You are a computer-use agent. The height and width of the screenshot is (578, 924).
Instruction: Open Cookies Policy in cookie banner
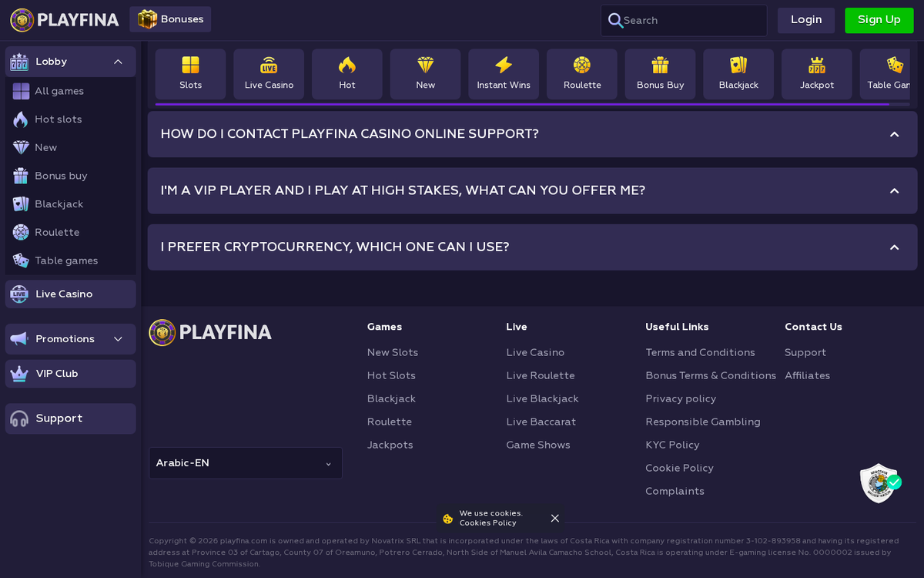pos(487,523)
